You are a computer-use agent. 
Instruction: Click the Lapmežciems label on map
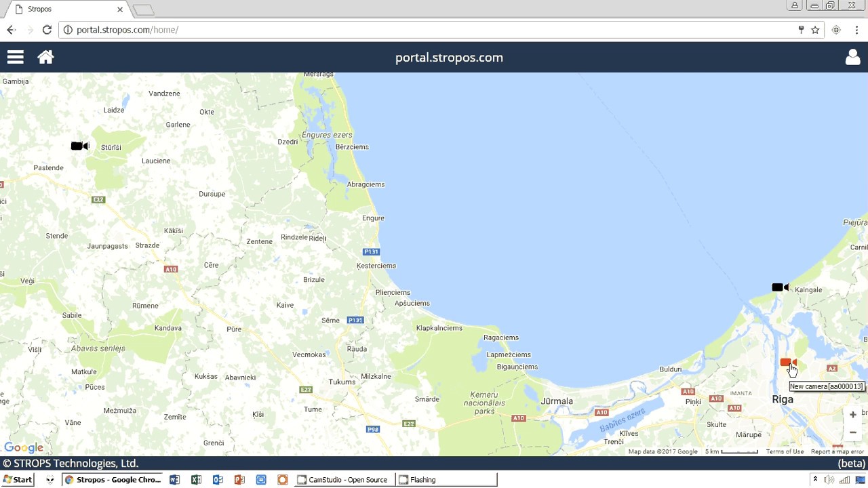click(509, 354)
